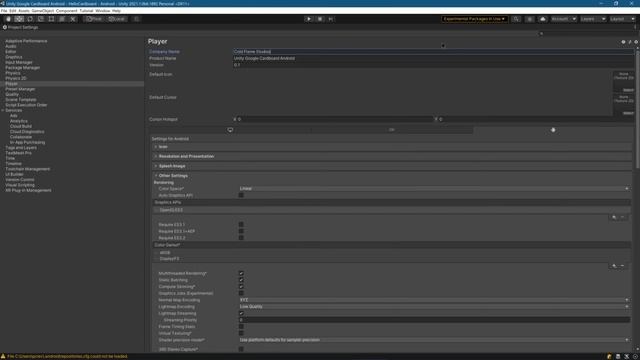Expand the Resolution and Presentation section
Viewport: 640px width, 360px height.
click(391, 156)
